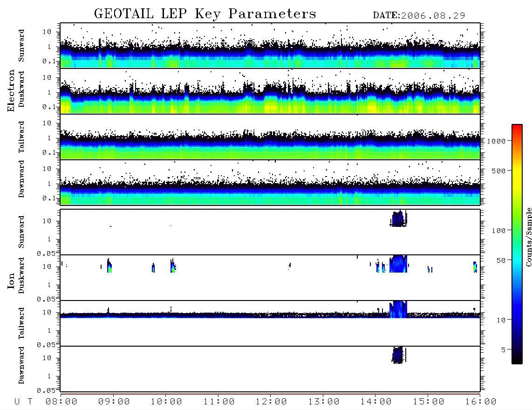Click the 13:00 time axis tick
The width and height of the screenshot is (532, 410).
324,402
